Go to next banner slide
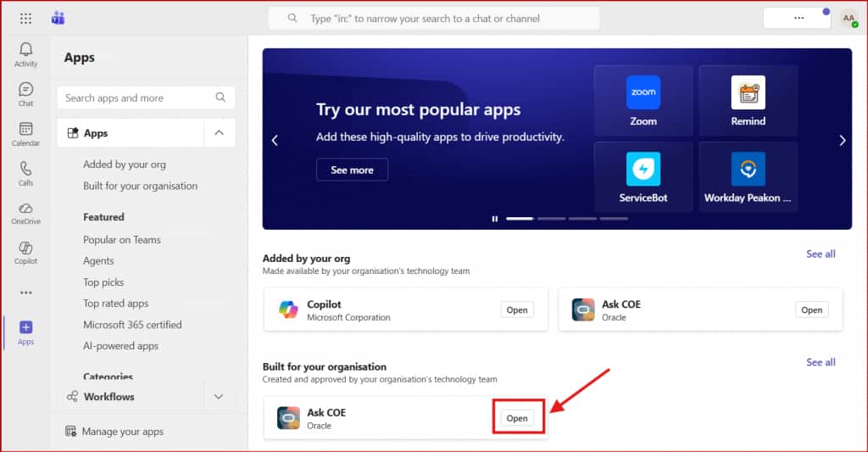This screenshot has width=868, height=452. point(842,140)
